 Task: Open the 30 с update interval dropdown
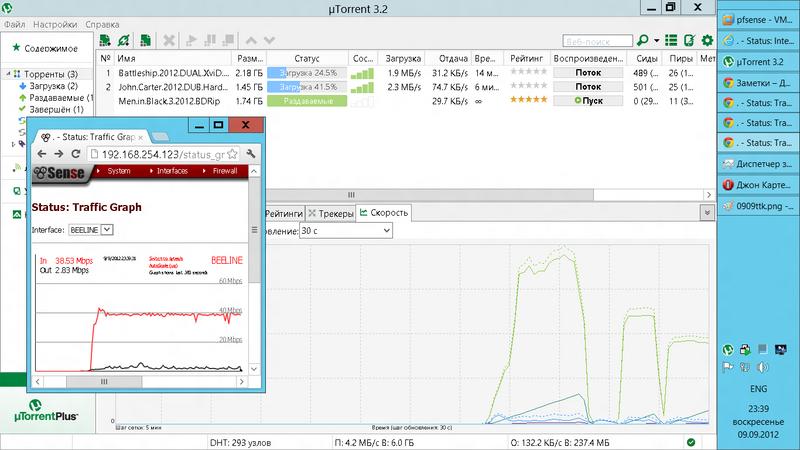coord(346,231)
